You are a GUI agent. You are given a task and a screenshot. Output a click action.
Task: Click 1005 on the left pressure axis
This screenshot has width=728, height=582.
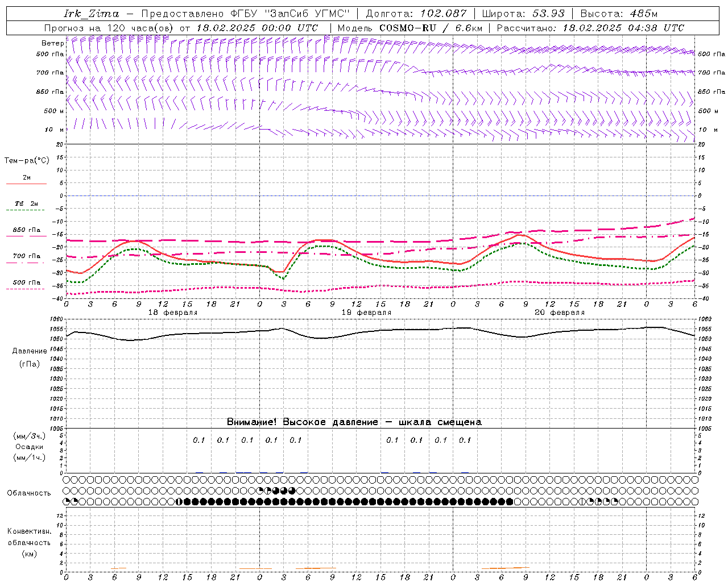[x=55, y=428]
